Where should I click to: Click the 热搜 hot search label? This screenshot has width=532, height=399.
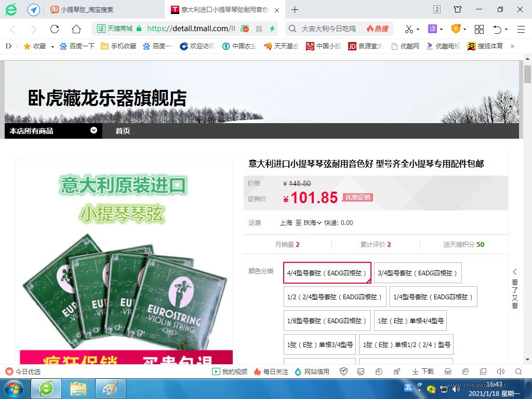pyautogui.click(x=377, y=29)
